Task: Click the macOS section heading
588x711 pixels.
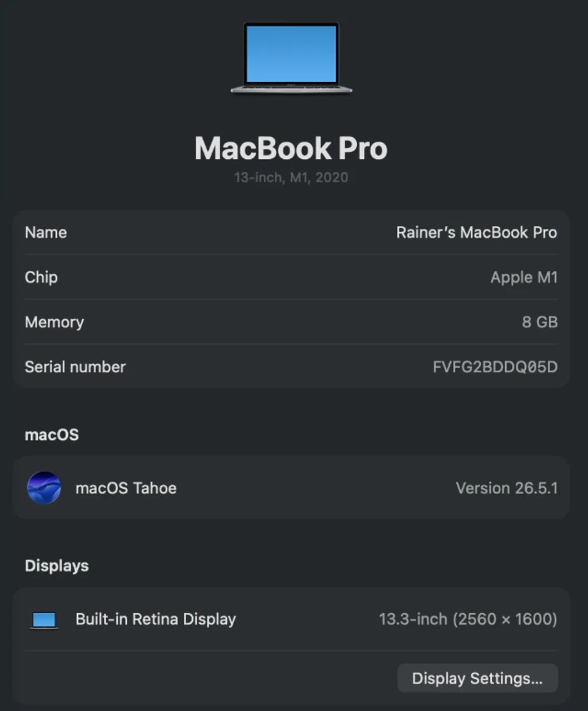Action: (52, 434)
